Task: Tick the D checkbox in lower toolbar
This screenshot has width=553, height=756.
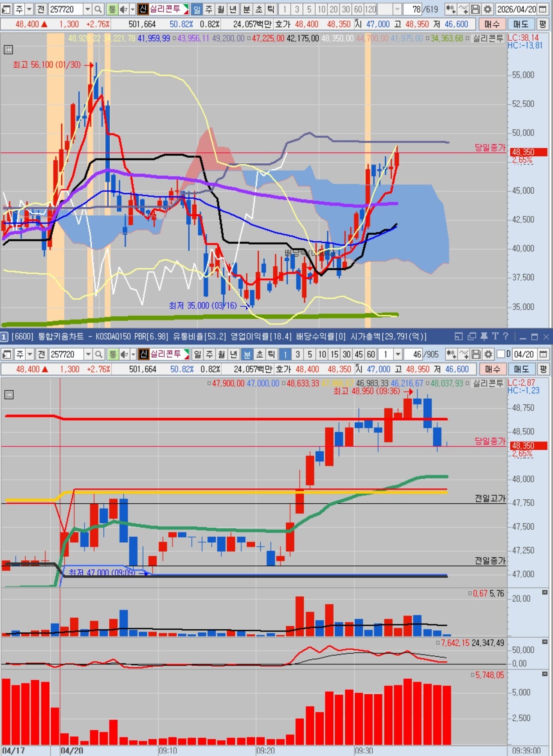Action: [501, 354]
